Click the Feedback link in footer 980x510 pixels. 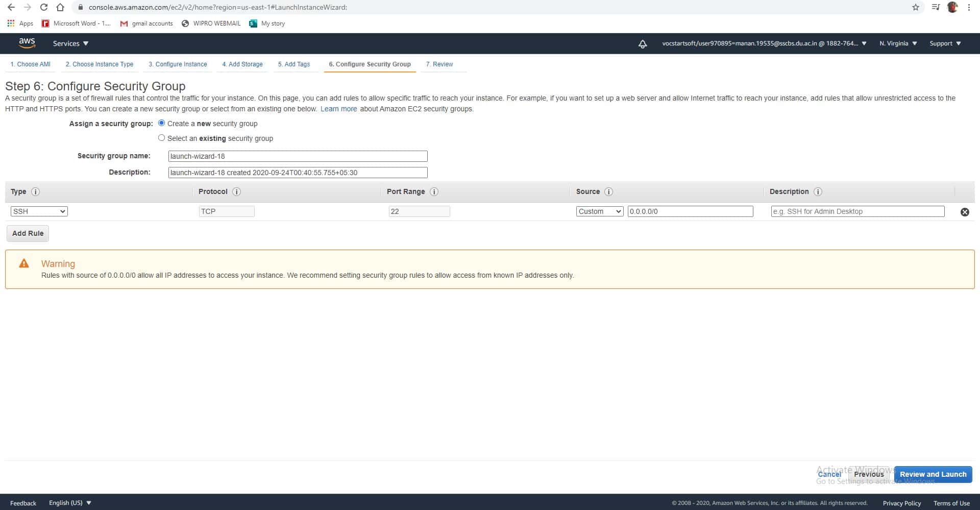[23, 503]
